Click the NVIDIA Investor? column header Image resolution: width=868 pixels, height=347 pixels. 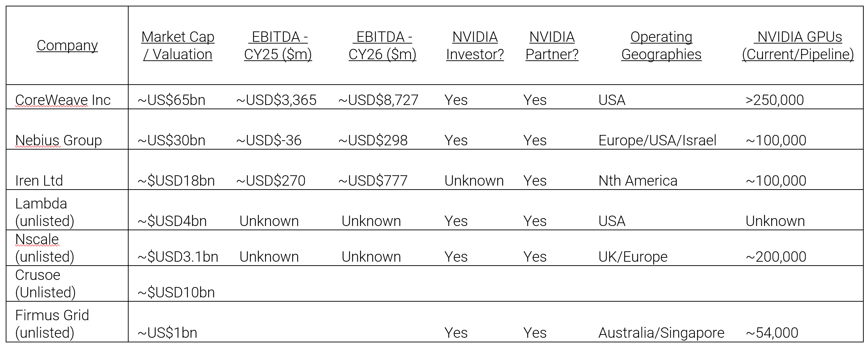[x=475, y=46]
